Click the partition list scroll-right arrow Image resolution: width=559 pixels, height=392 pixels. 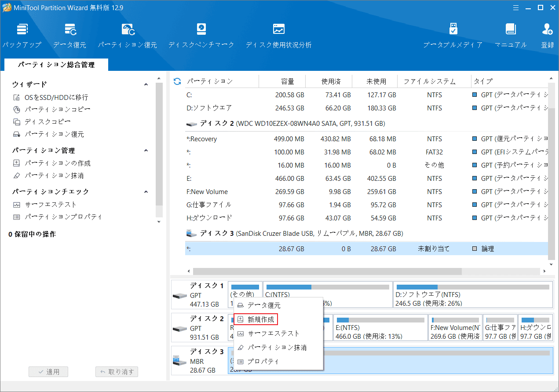coord(544,271)
